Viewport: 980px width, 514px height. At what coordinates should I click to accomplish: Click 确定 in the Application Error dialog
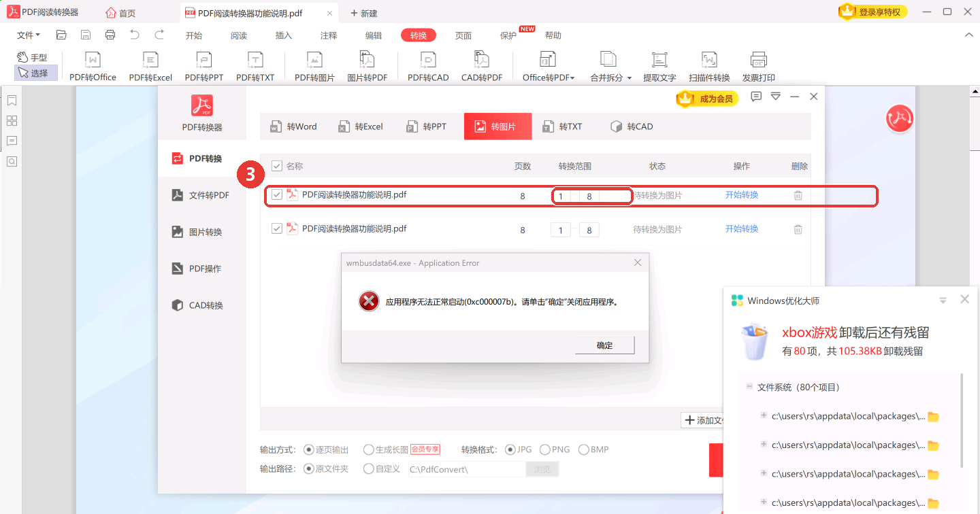pyautogui.click(x=605, y=345)
